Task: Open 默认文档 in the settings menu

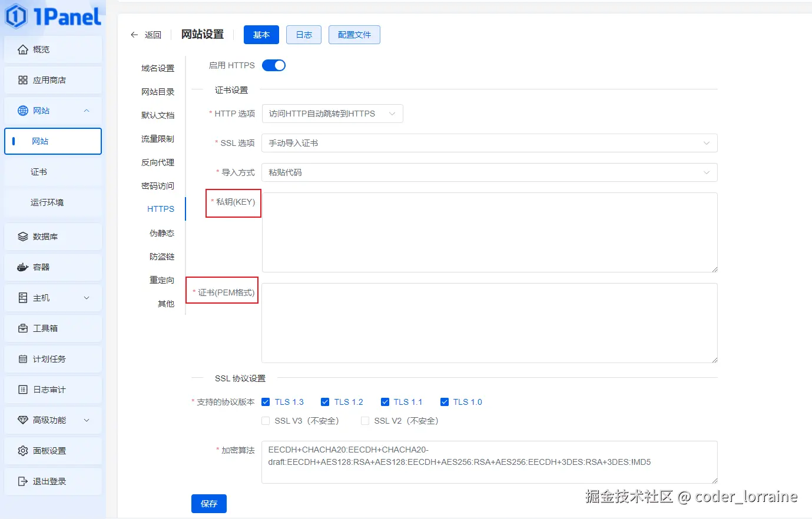Action: 158,115
